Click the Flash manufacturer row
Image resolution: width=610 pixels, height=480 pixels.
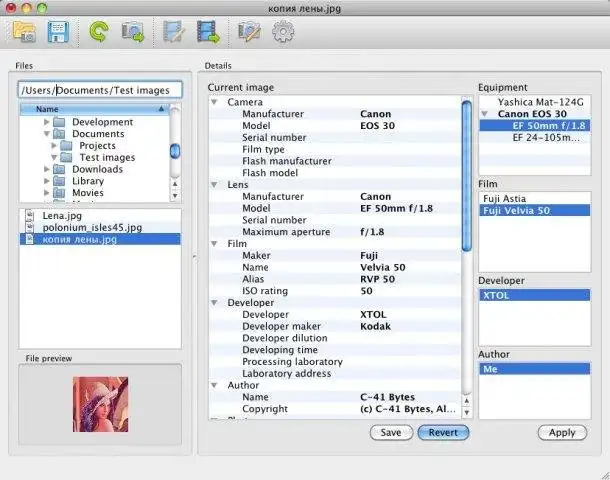(x=335, y=161)
